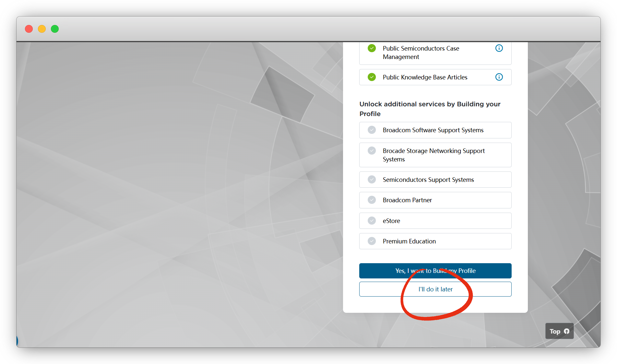Click the yellow macOS minimize window button
617x364 pixels.
(x=42, y=29)
